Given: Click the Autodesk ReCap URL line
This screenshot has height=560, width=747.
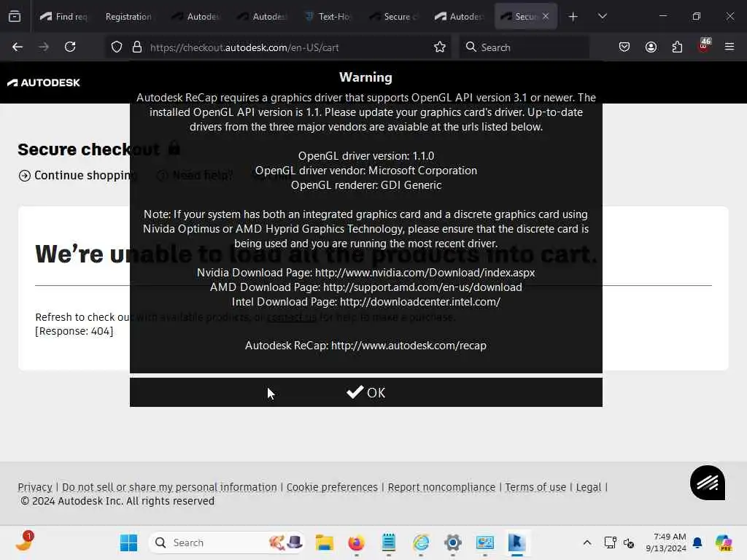Looking at the screenshot, I should pyautogui.click(x=366, y=346).
